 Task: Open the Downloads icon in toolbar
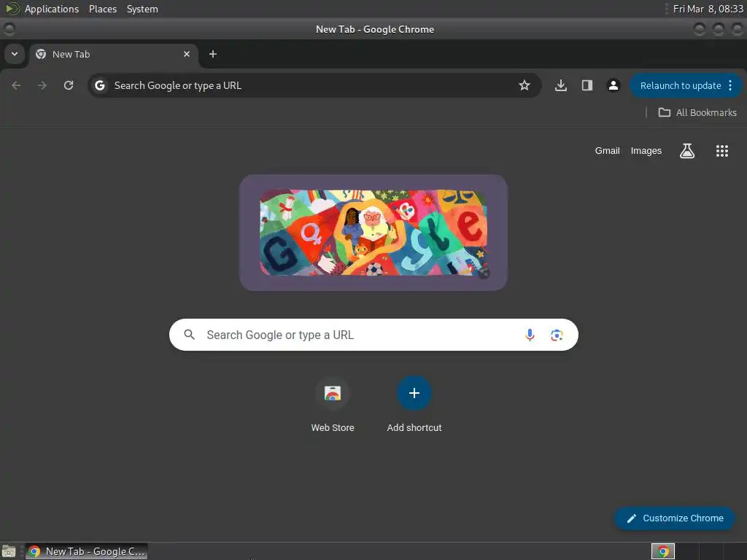click(x=561, y=85)
